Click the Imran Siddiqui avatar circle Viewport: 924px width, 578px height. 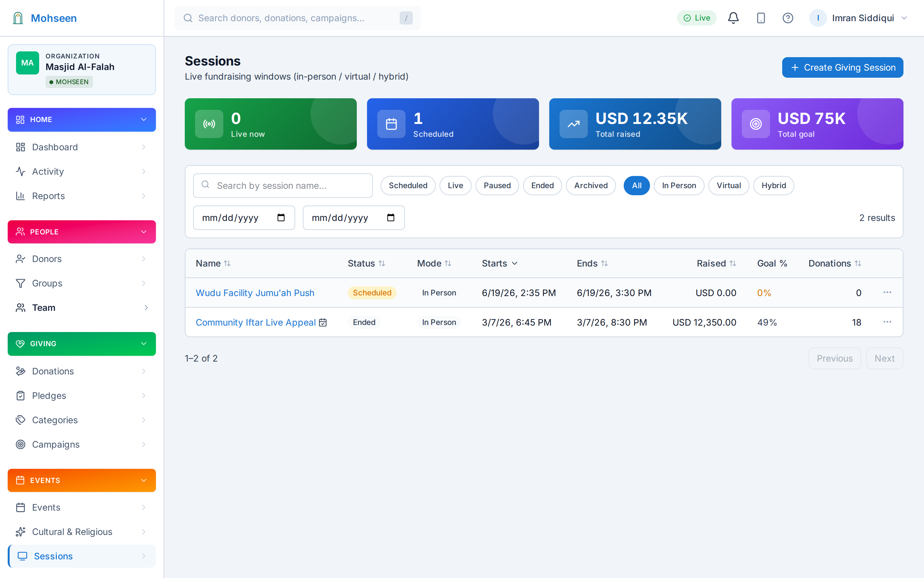tap(817, 18)
